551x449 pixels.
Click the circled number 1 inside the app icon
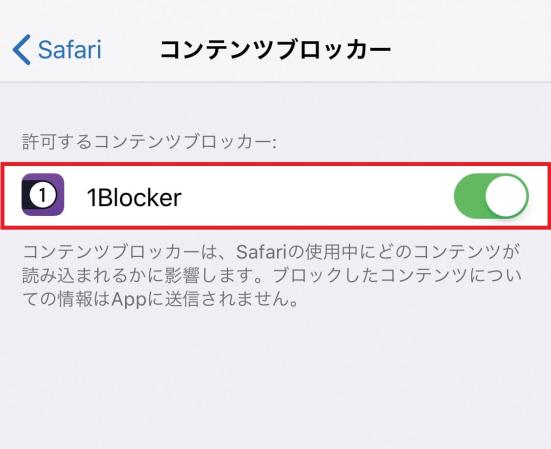coord(43,195)
